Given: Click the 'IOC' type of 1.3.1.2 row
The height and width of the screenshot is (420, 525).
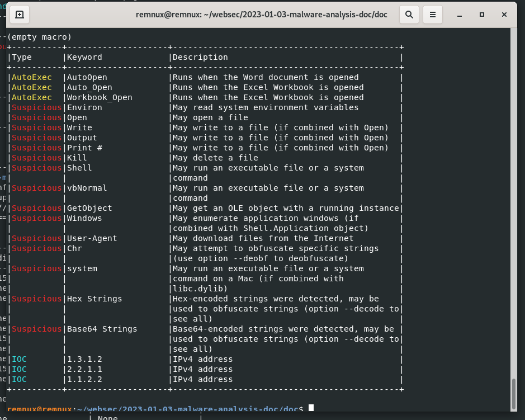Looking at the screenshot, I should (x=19, y=359).
